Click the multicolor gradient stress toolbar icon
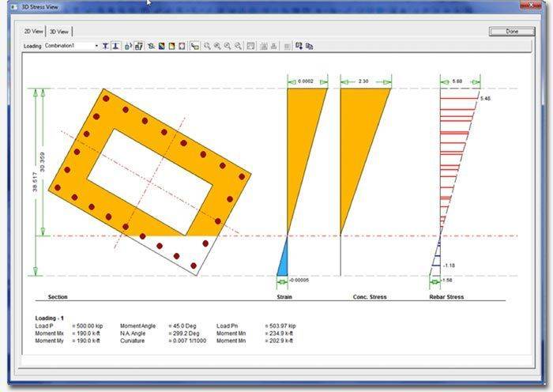The width and height of the screenshot is (553, 392). tap(161, 46)
